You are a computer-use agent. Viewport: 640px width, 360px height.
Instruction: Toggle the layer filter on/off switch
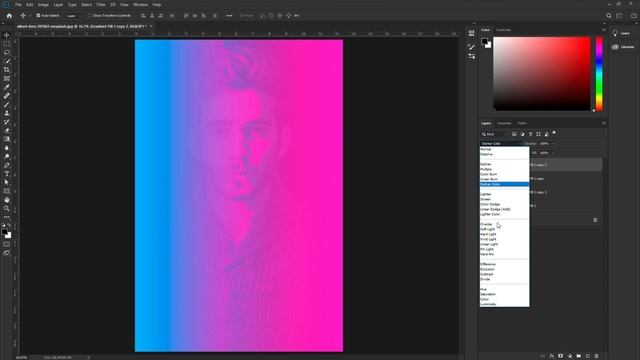[554, 133]
